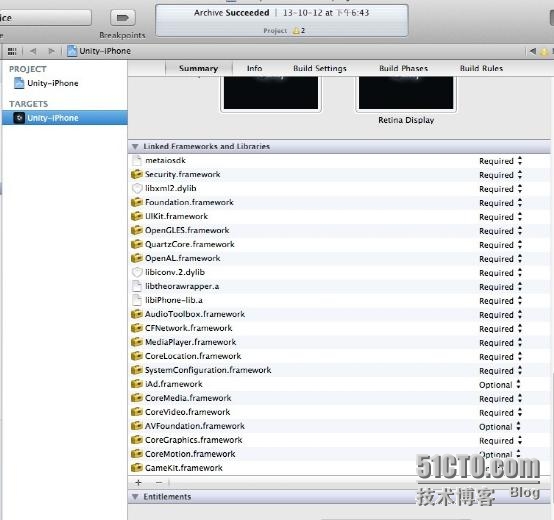
Task: Click the libiconv.2.dylib library icon
Action: click(x=137, y=272)
